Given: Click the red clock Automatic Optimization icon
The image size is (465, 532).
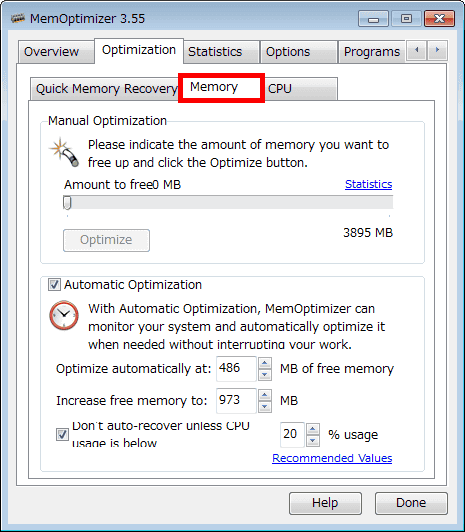Looking at the screenshot, I should 64,315.
